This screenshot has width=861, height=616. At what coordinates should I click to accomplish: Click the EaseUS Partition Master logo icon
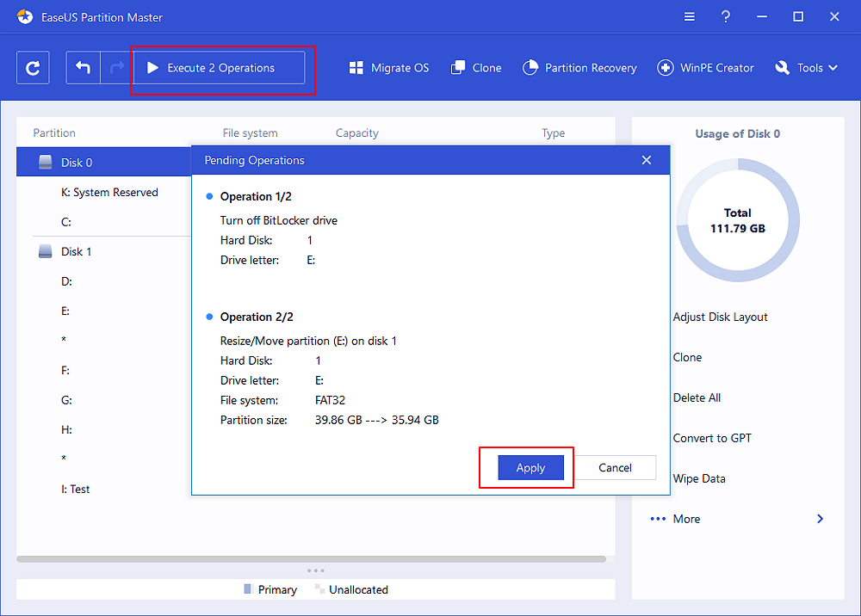pos(25,17)
